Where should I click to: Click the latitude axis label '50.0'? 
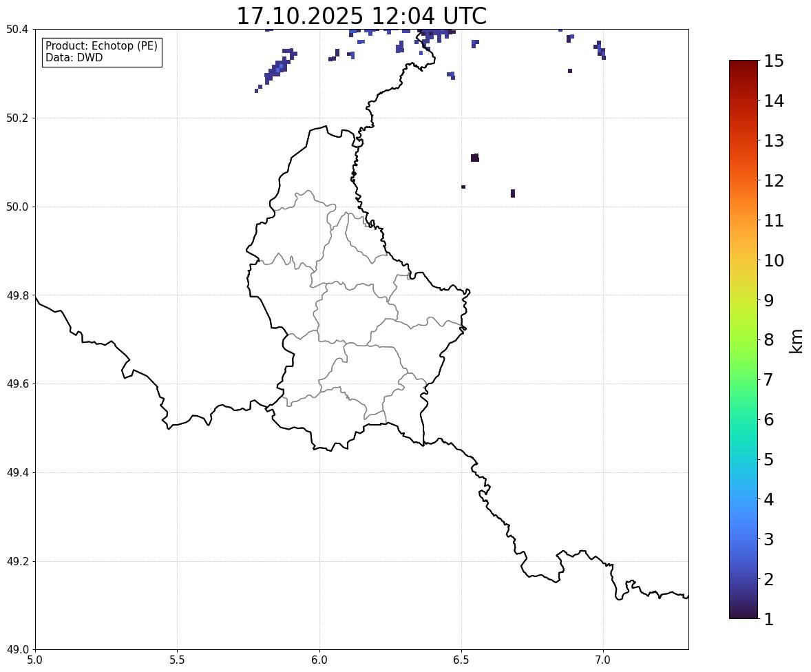17,207
